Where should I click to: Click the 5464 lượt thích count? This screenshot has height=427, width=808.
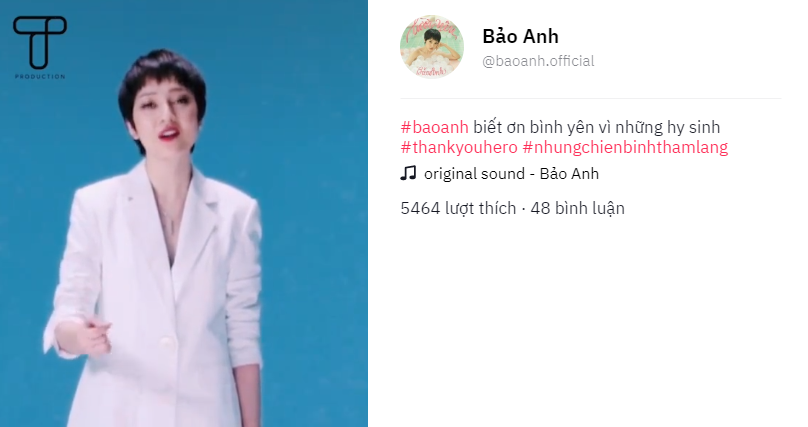coord(458,208)
